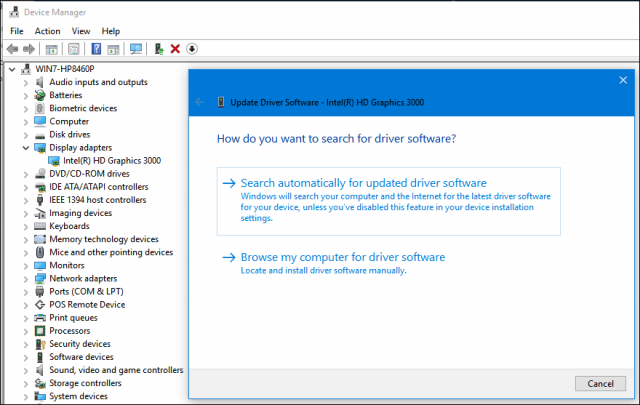Open the blue Help toolbar icon
This screenshot has width=640, height=405.
point(96,49)
